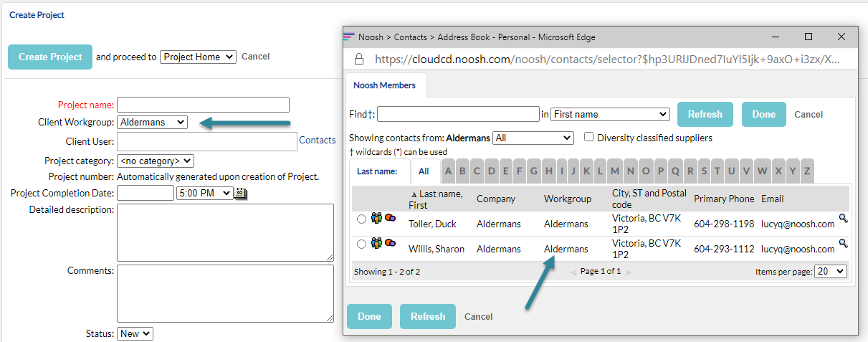Click the top Cancel link in popup
The width and height of the screenshot is (868, 342).
(809, 114)
